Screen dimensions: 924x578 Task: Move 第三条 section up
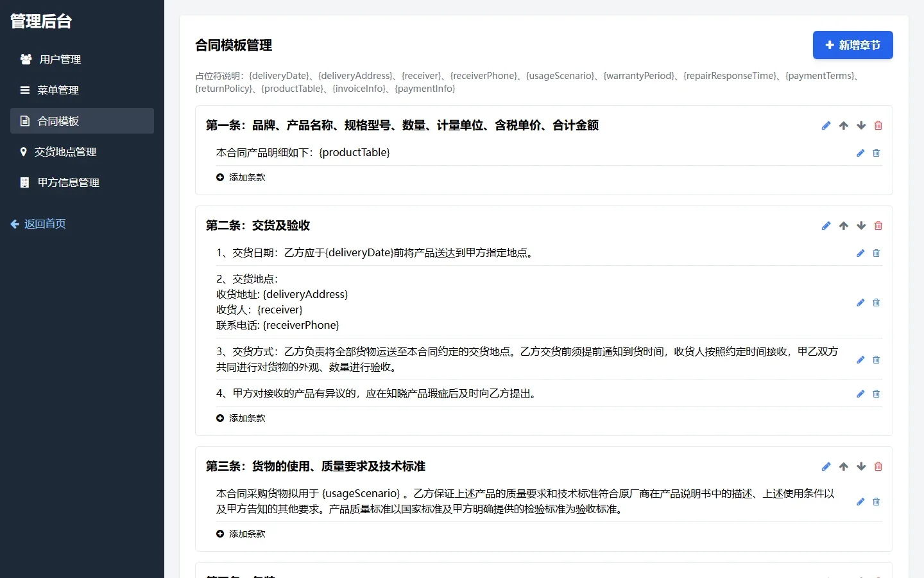[x=844, y=467]
